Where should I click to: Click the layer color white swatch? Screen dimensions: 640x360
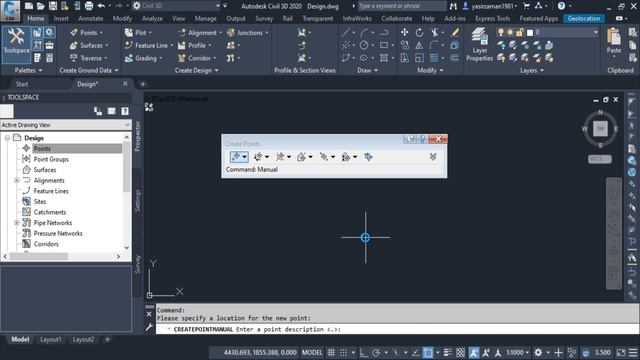pyautogui.click(x=530, y=33)
